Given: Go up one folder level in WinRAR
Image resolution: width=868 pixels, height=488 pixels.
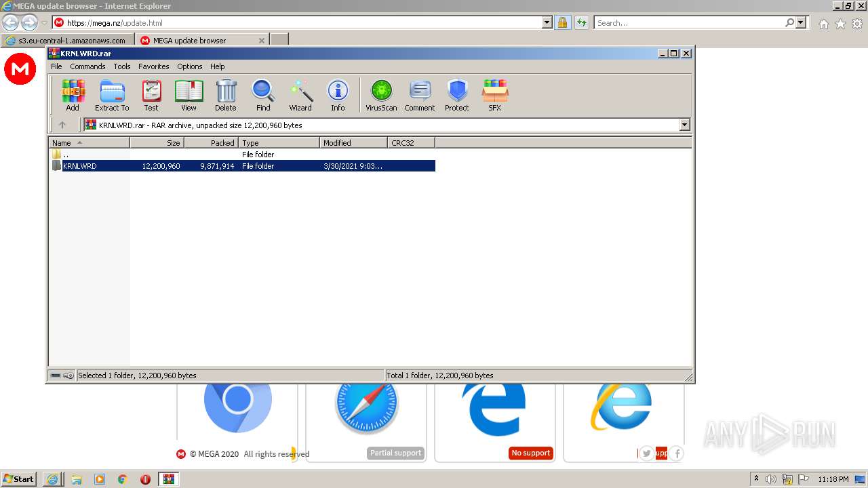Looking at the screenshot, I should (x=62, y=125).
